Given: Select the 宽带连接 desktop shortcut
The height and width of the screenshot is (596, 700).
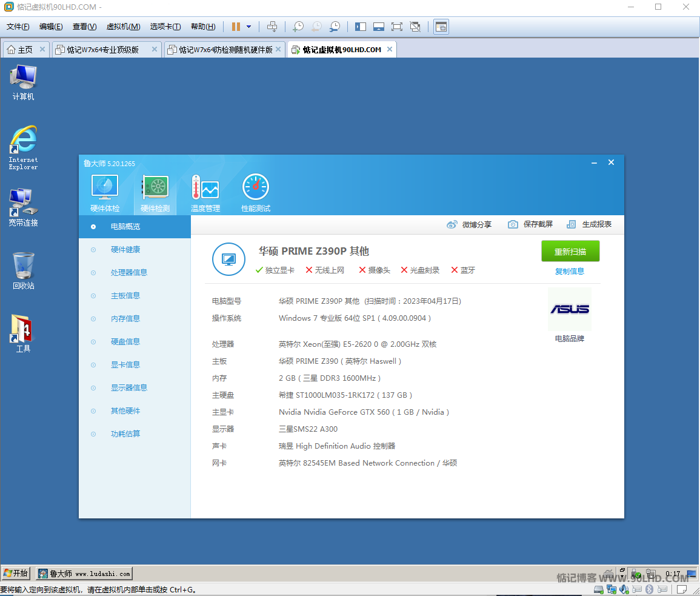Looking at the screenshot, I should coord(23,207).
